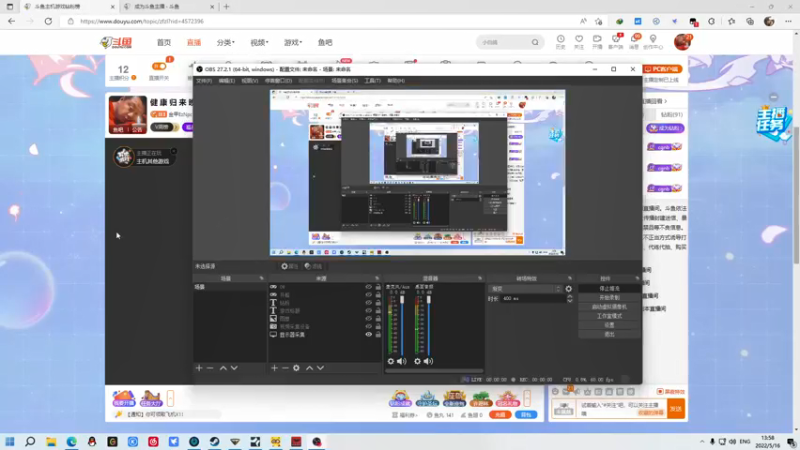Toggle visibility of the image source row

click(368, 319)
